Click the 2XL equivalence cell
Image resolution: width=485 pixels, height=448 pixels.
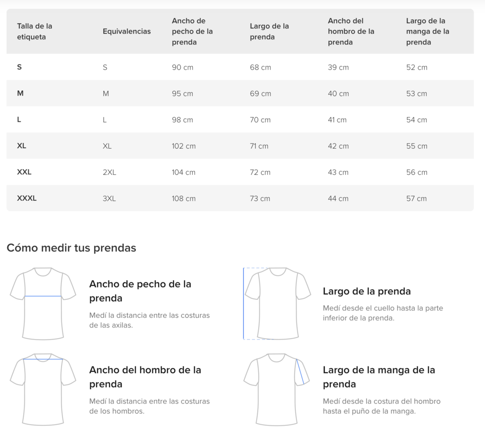tap(109, 172)
